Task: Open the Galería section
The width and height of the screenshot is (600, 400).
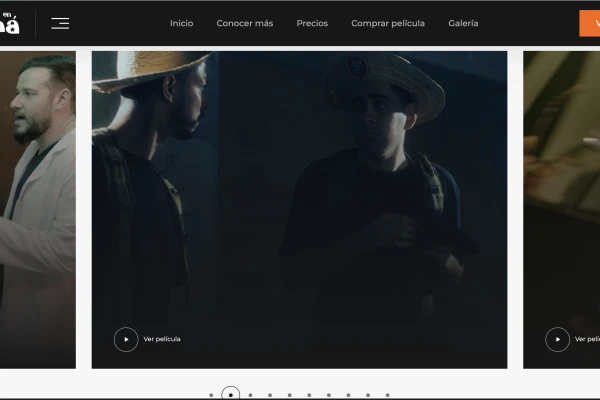Action: tap(463, 23)
